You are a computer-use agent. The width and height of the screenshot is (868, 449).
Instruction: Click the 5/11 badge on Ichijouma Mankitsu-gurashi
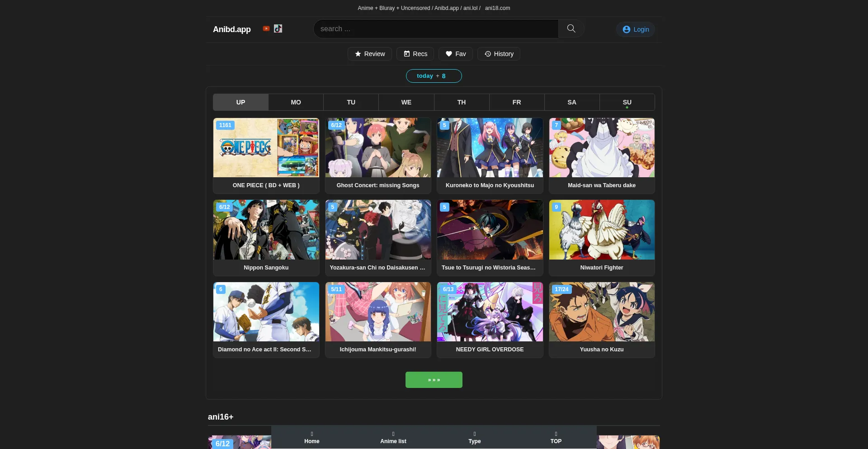pyautogui.click(x=336, y=289)
